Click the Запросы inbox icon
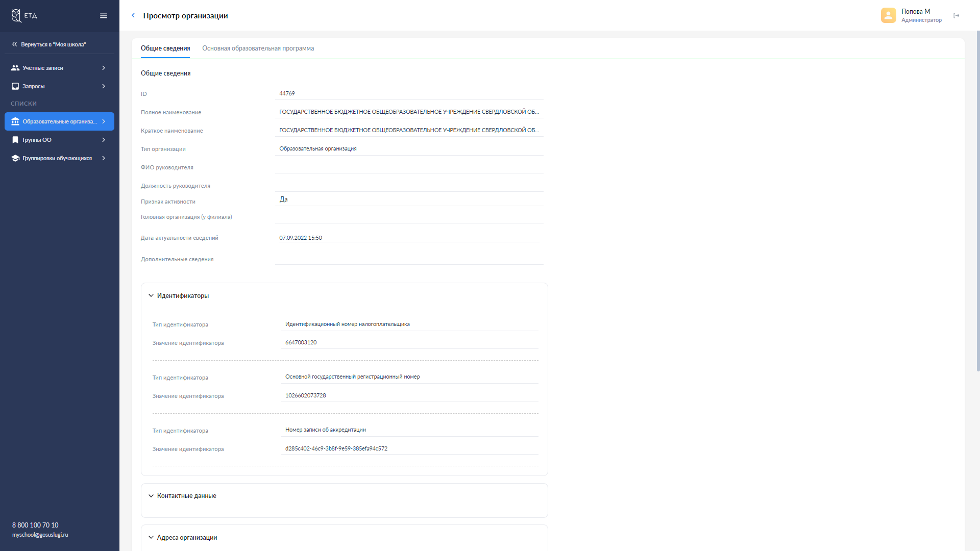Screen dimensions: 980x551 coord(15,86)
